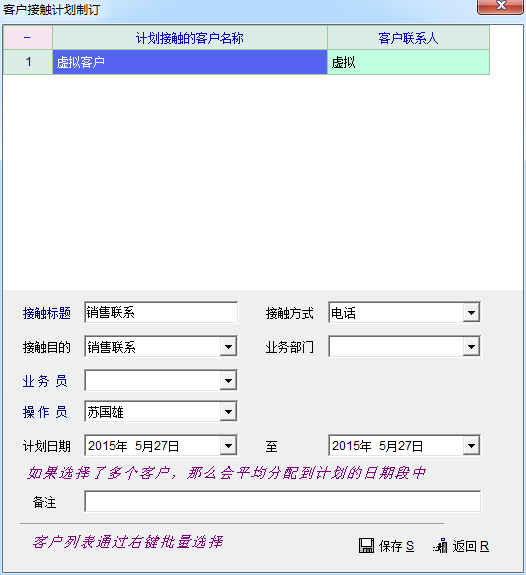This screenshot has height=575, width=526.
Task: Click the 客户联系人 column header
Action: coord(408,37)
